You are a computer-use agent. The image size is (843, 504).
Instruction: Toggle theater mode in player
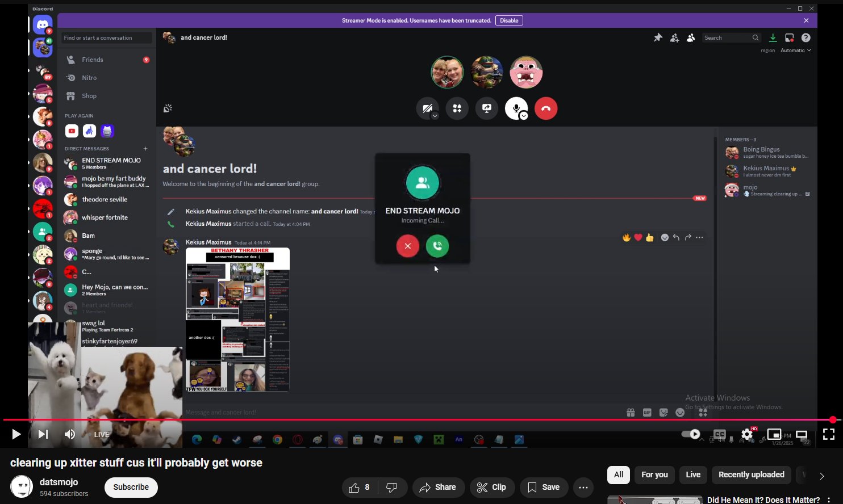click(x=802, y=434)
